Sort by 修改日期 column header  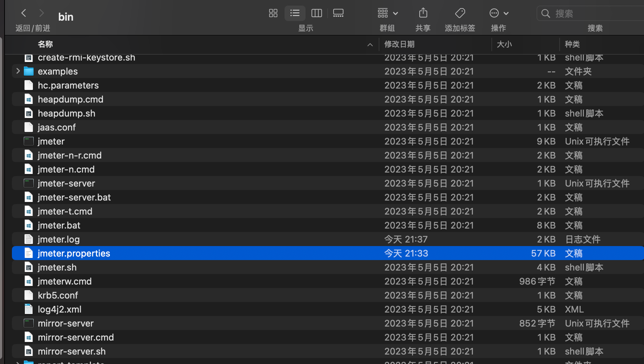[399, 44]
